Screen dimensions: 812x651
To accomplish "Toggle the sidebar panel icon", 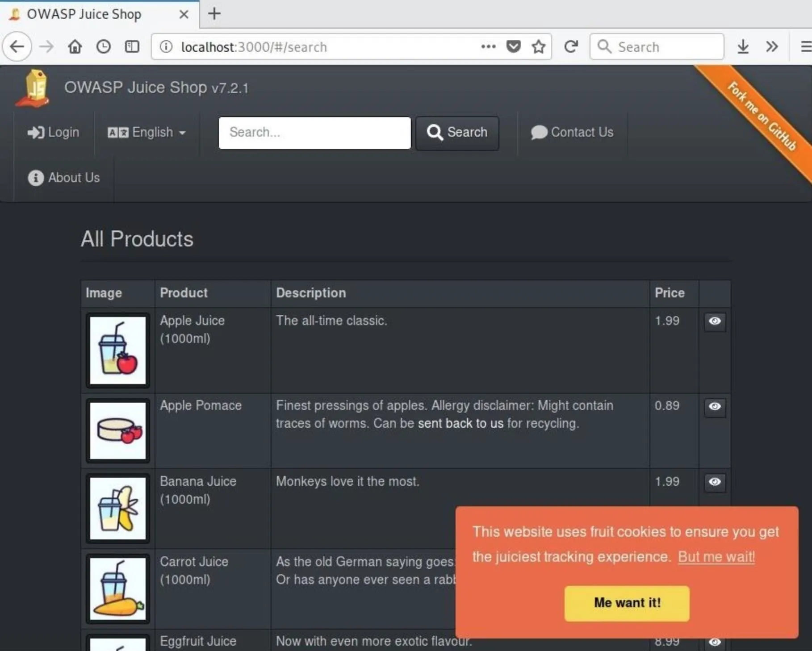I will click(x=132, y=46).
